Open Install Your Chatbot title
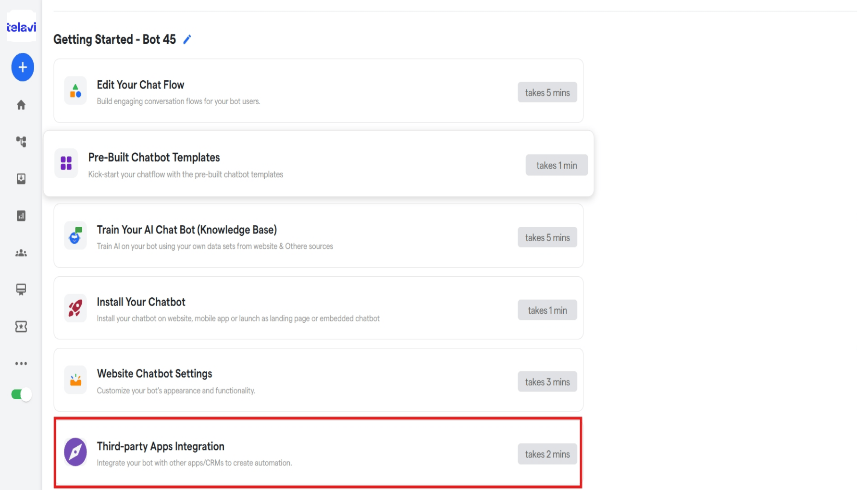The width and height of the screenshot is (868, 490). (x=141, y=302)
